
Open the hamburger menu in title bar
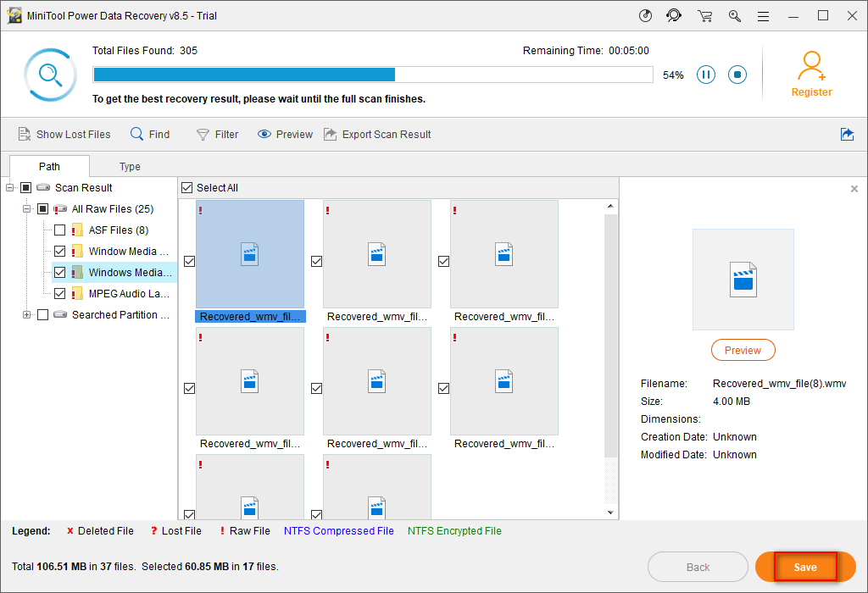pos(764,17)
